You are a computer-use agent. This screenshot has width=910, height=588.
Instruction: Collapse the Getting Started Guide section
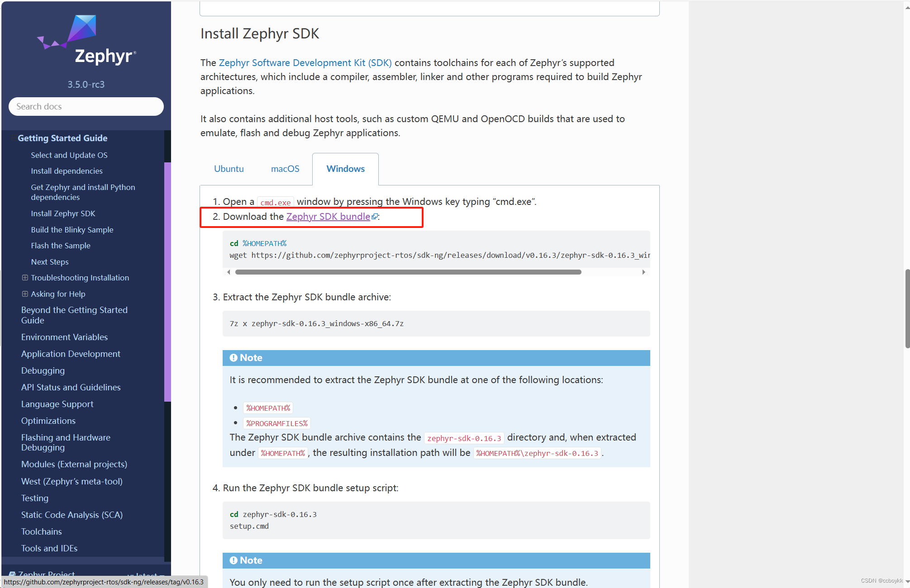point(14,138)
